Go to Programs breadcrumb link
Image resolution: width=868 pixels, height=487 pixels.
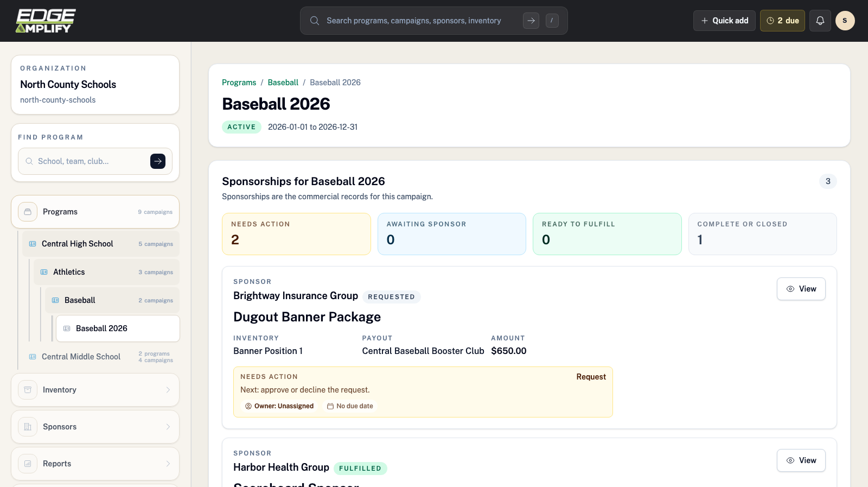[239, 83]
